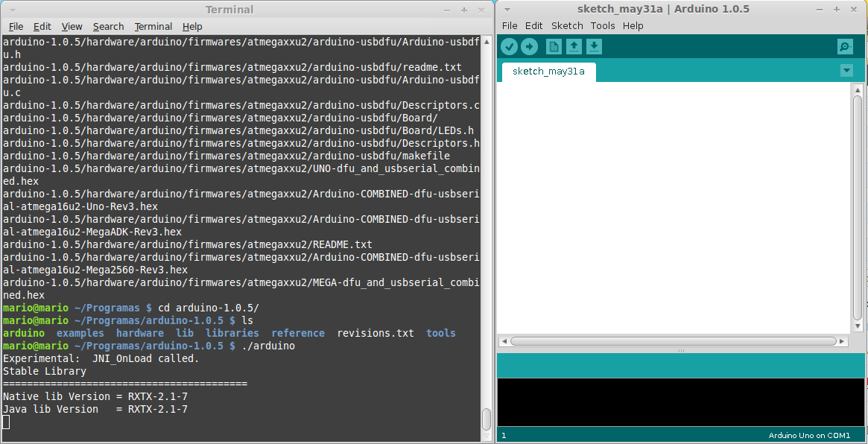Click Arduino editor vertical scroll down arrow
Viewport: 868px width, 444px height.
[x=858, y=327]
